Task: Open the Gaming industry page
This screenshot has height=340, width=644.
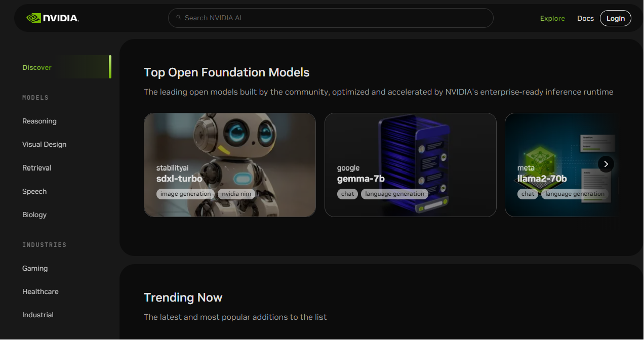Action: [35, 268]
